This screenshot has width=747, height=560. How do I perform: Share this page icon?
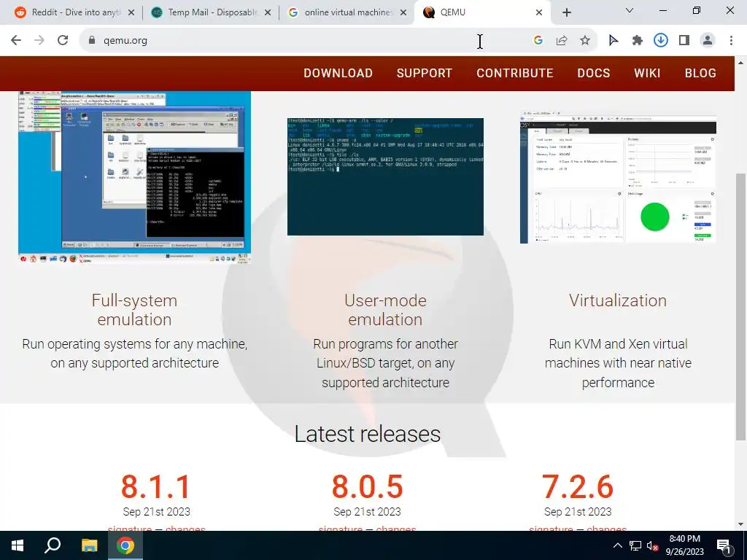562,41
